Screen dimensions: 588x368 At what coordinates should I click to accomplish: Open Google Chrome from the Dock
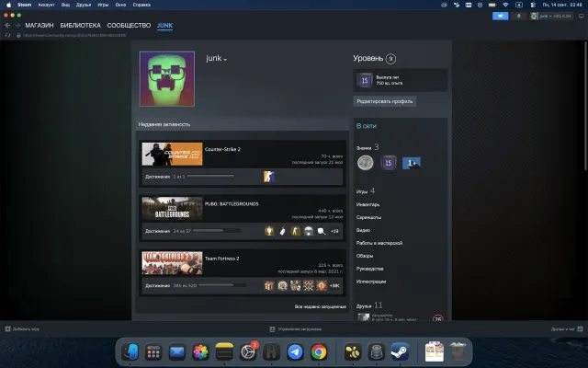(319, 352)
